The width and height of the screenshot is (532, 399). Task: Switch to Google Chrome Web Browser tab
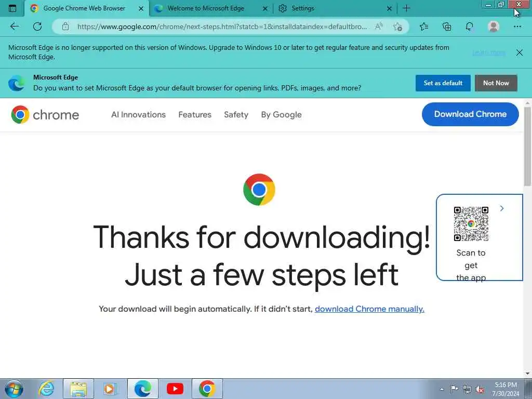87,8
